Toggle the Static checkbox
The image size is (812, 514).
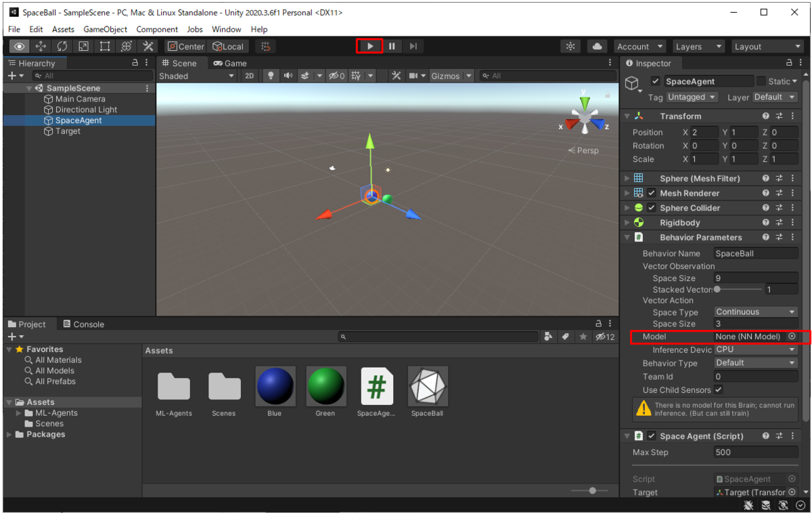click(x=761, y=81)
